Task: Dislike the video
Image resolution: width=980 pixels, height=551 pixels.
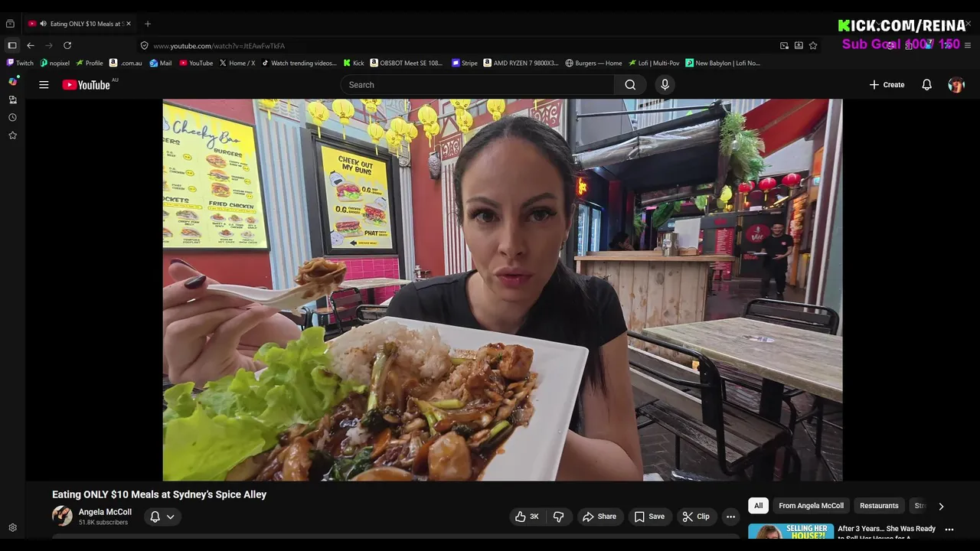Action: pyautogui.click(x=558, y=517)
